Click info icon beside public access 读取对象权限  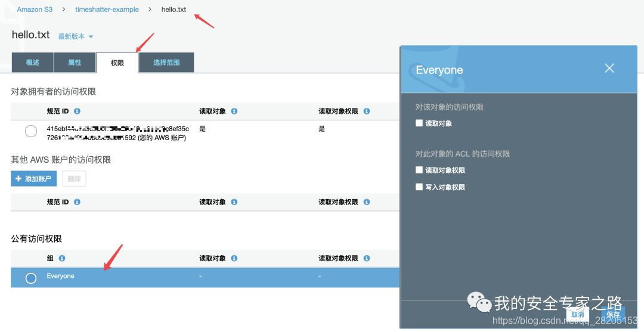[x=367, y=258]
